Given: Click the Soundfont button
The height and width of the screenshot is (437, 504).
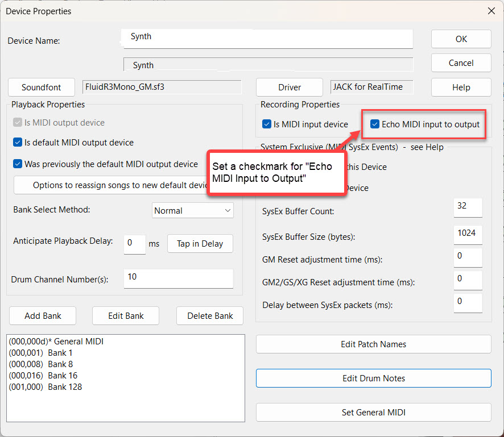Looking at the screenshot, I should [x=42, y=88].
